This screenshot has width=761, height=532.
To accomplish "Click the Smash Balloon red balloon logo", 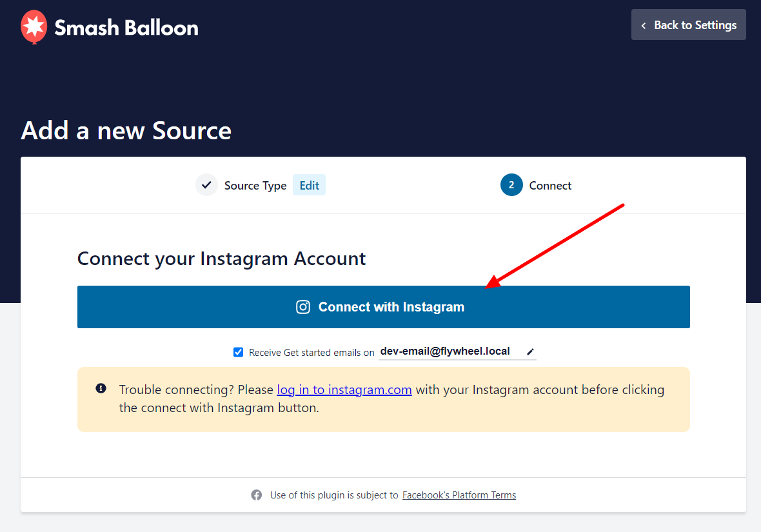I will [34, 26].
